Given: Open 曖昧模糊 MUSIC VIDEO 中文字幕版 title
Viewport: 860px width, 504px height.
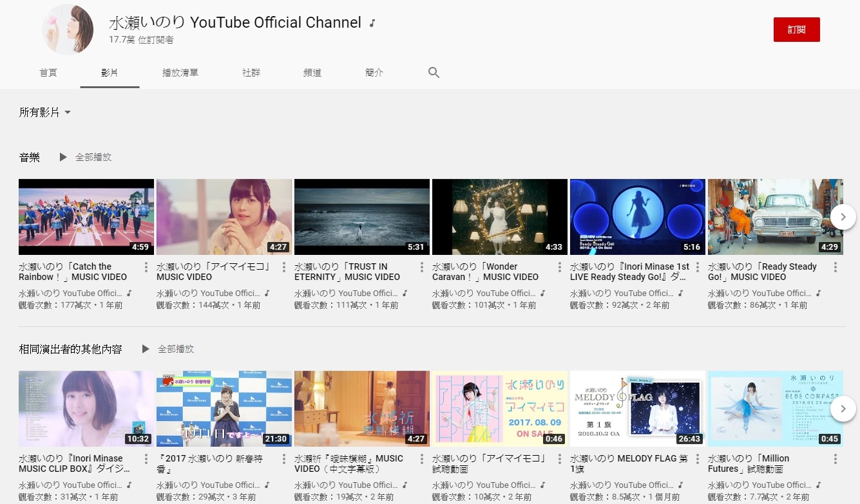Looking at the screenshot, I should (349, 463).
